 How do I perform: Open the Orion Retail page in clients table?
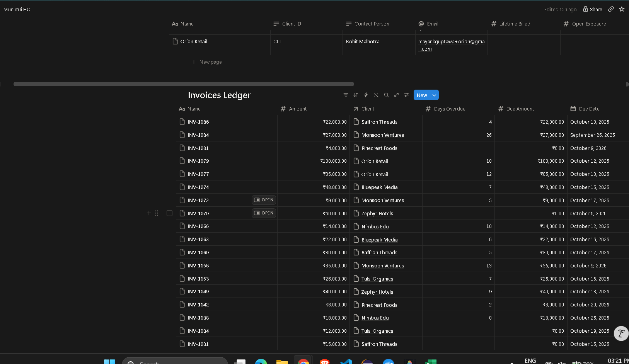pyautogui.click(x=194, y=42)
